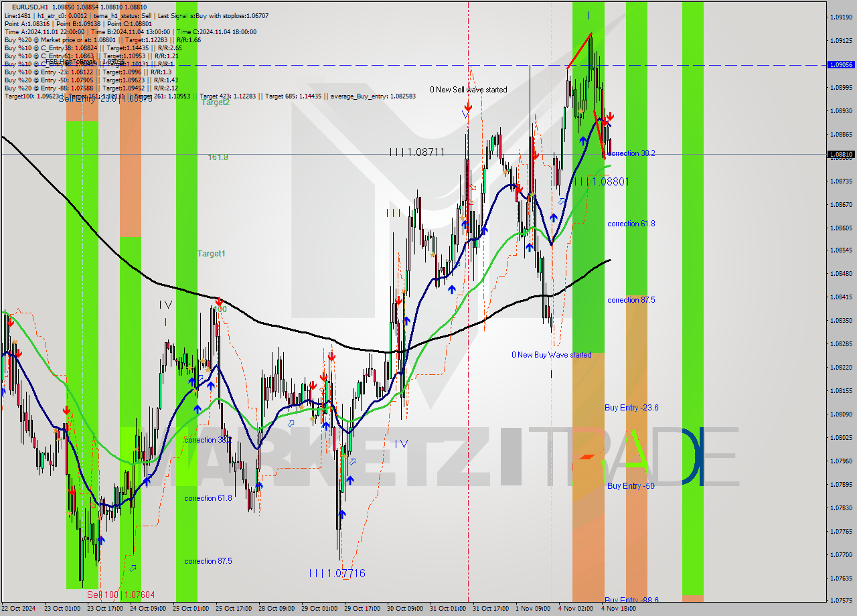Click the '22 Oct 2024' time axis label
Screen dimensions: 857x616
pos(19,609)
